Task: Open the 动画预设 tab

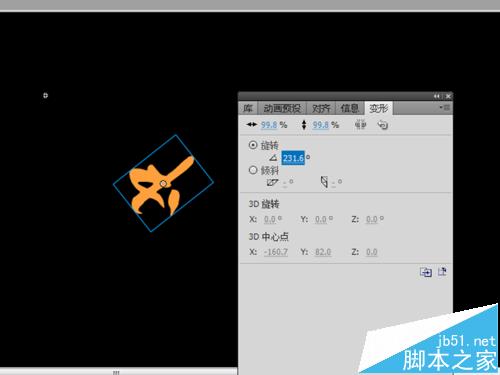Action: [x=282, y=108]
